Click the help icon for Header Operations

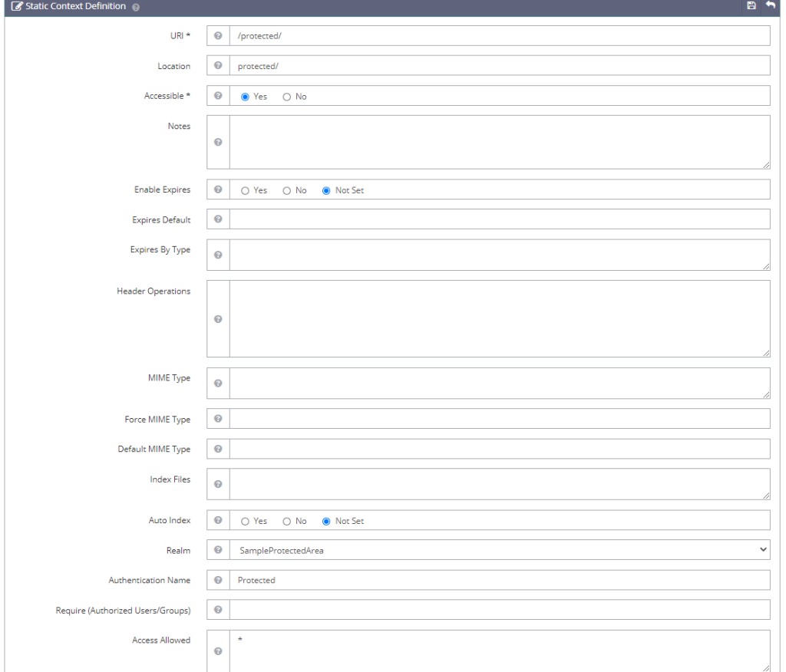click(x=218, y=319)
